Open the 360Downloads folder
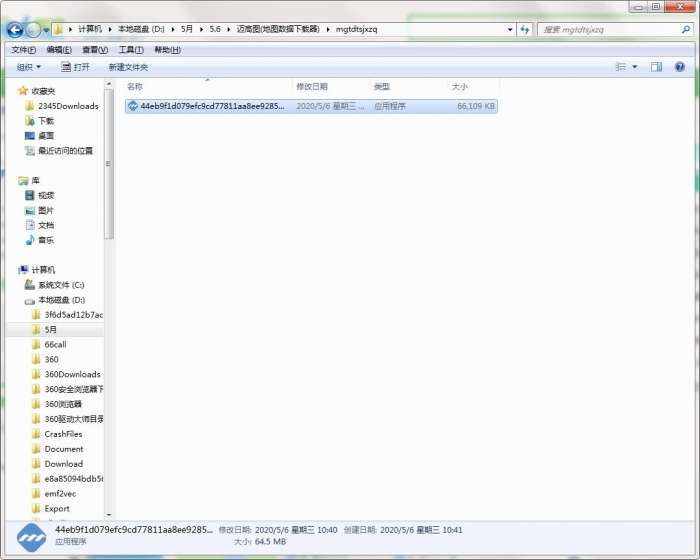The height and width of the screenshot is (560, 700). tap(72, 374)
